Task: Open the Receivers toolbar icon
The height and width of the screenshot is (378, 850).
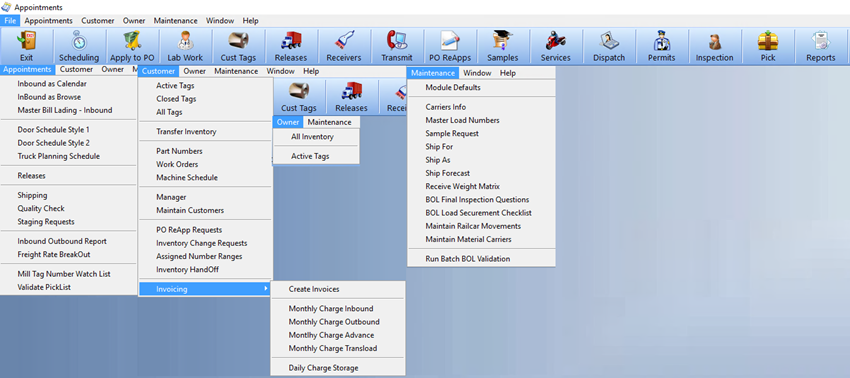Action: coord(344,46)
